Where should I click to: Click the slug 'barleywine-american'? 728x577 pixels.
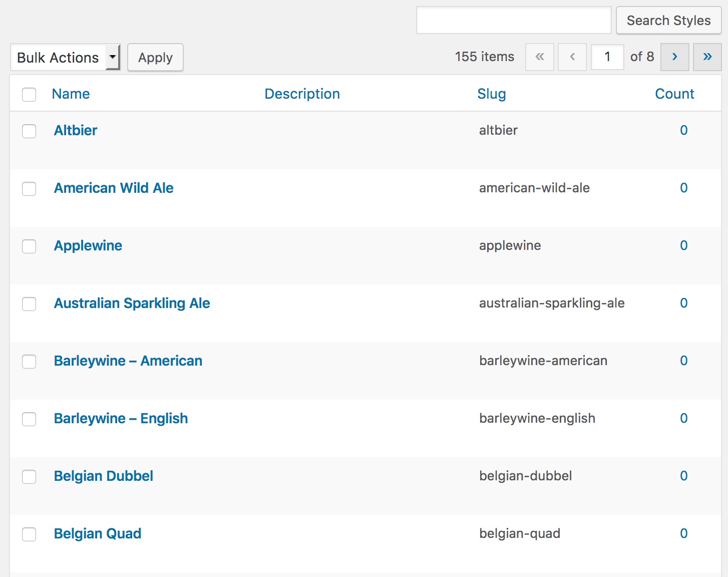click(x=543, y=361)
